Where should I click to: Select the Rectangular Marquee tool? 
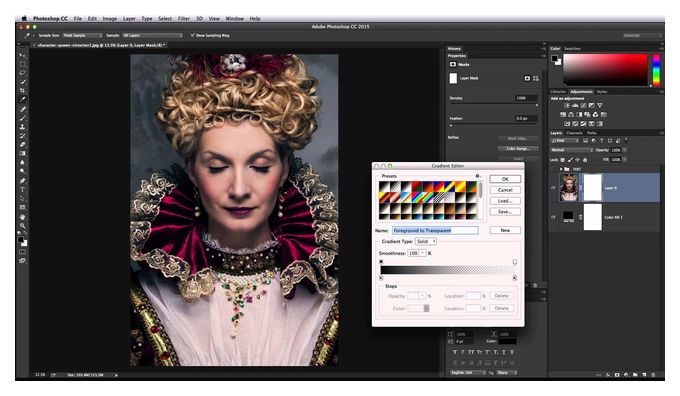[22, 64]
